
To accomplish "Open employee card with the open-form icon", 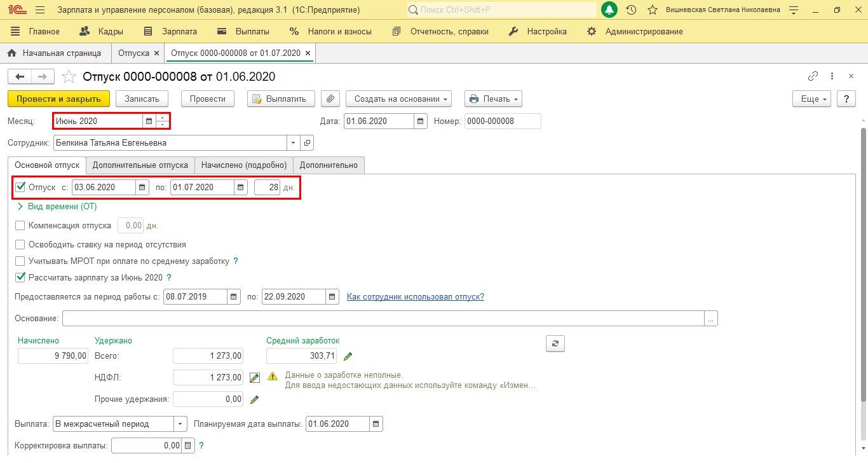I will coord(306,142).
